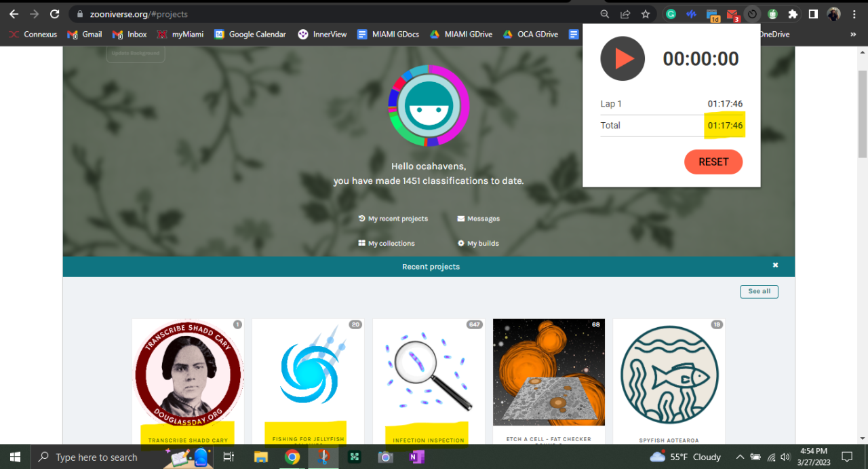Open the mail checker extension with 3 badge

(732, 14)
